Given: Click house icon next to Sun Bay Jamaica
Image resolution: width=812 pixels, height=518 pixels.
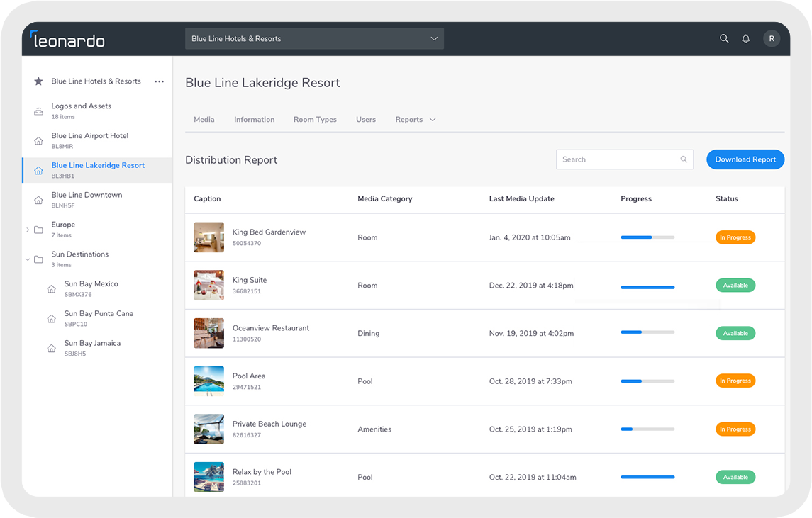Looking at the screenshot, I should coord(51,348).
